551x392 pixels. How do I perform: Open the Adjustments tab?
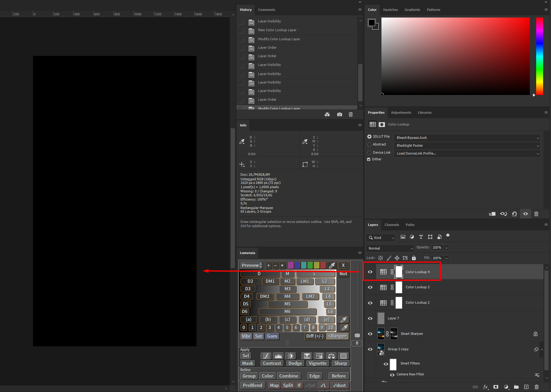tap(401, 113)
